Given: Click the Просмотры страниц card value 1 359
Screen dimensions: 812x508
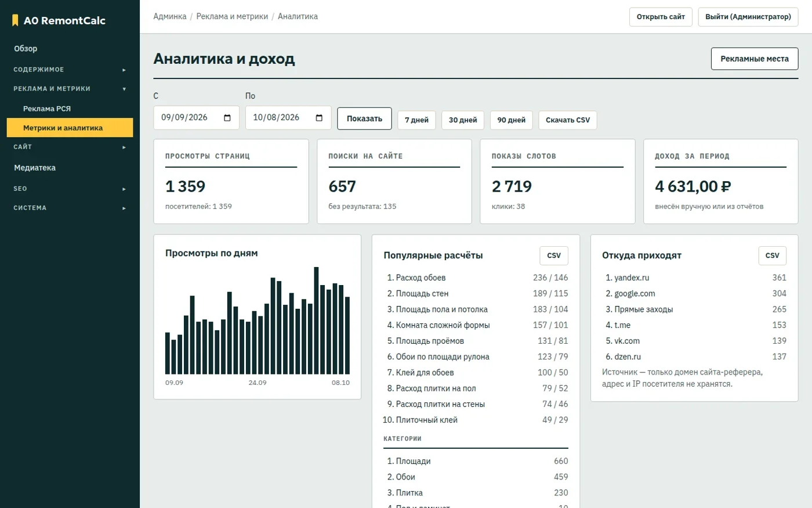Looking at the screenshot, I should click(185, 186).
